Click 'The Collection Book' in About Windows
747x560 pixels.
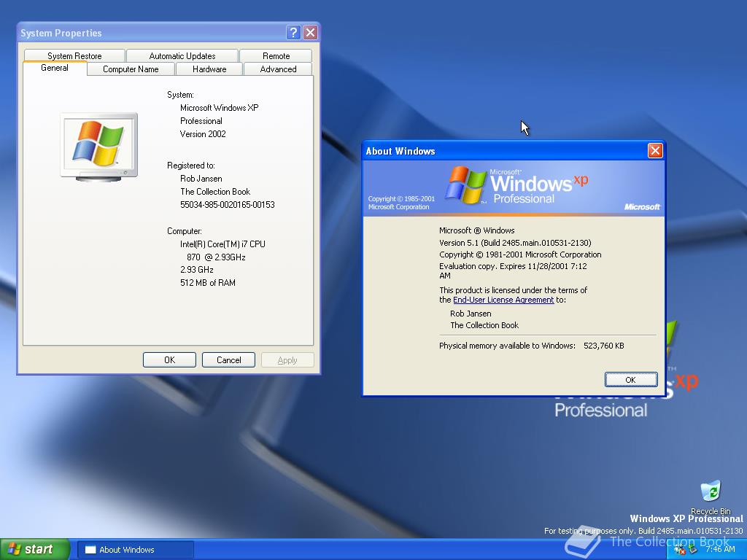tap(484, 325)
